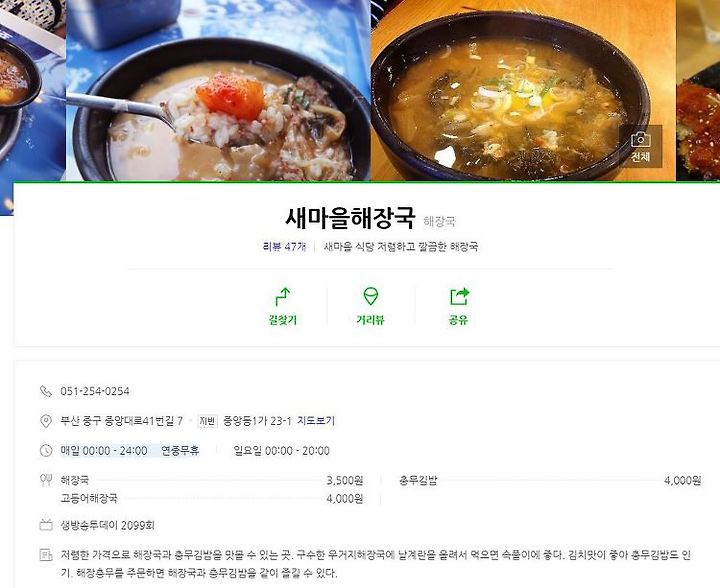This screenshot has width=720, height=588.
Task: Click the clock icon beside opening hours
Action: (46, 451)
